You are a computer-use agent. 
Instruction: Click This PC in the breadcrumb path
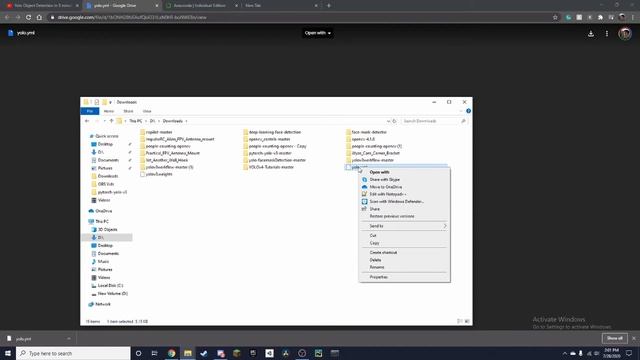[136, 121]
